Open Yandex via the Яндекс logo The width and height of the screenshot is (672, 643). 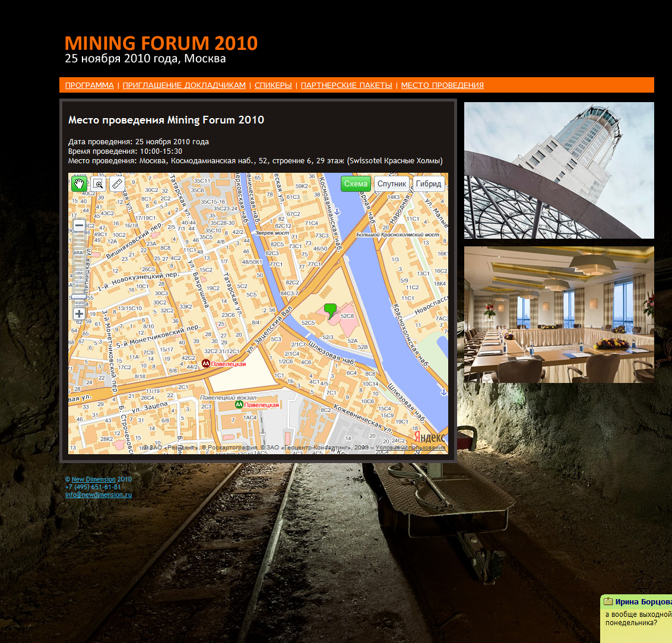click(429, 436)
